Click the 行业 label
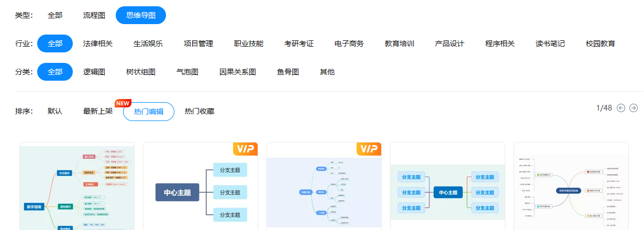This screenshot has width=644, height=230. point(24,43)
